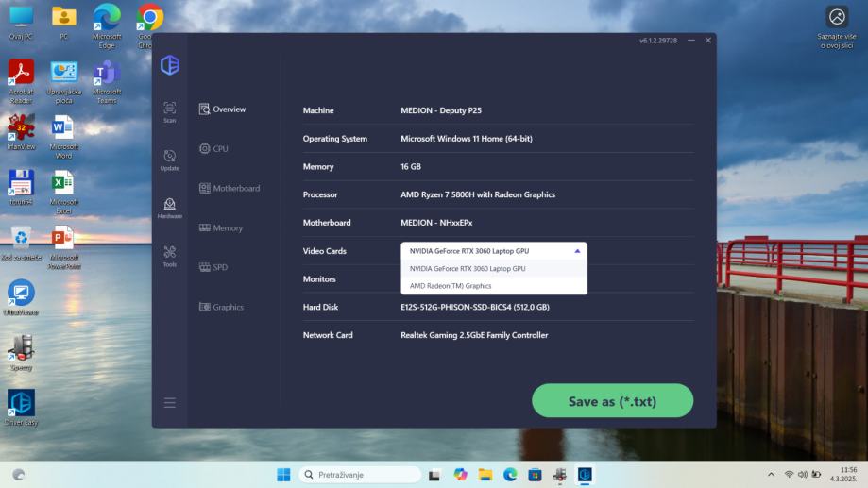Click the Driver Easy logo at top
Image resolution: width=868 pixels, height=488 pixels.
click(x=170, y=65)
